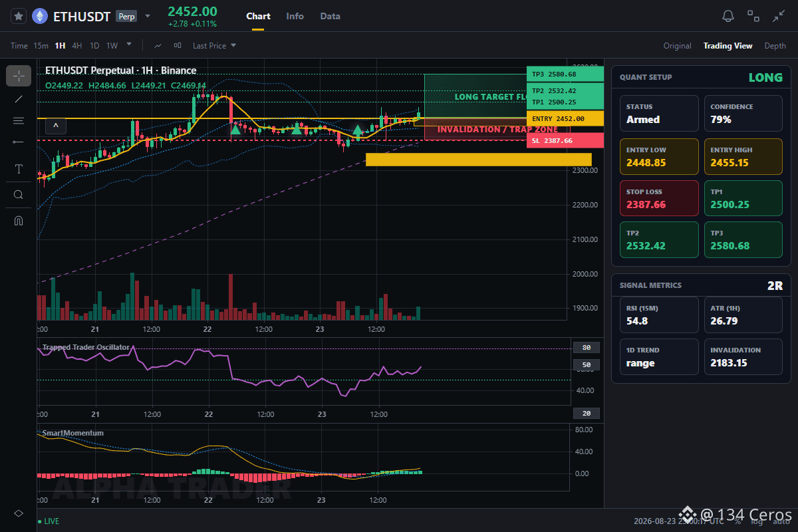This screenshot has height=532, width=798.
Task: Click the Invalidation 2183.15 card
Action: [x=743, y=357]
